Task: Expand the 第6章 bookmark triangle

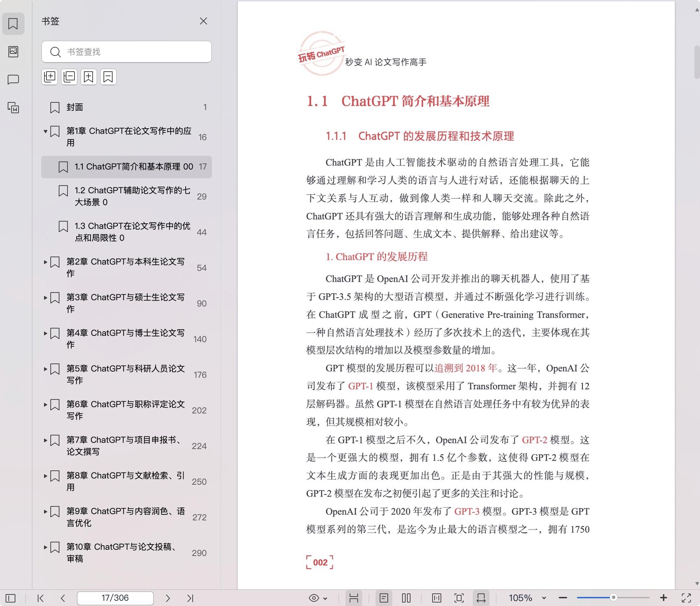Action: click(45, 405)
